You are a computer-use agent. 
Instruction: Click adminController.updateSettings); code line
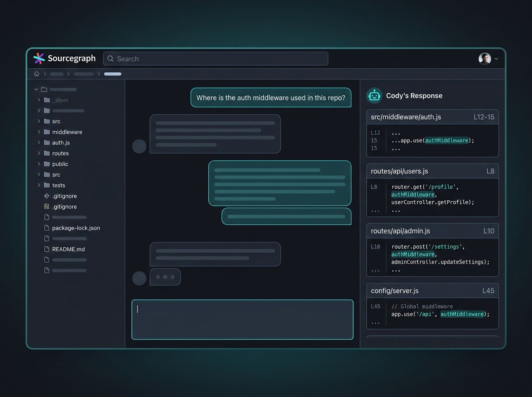click(440, 262)
